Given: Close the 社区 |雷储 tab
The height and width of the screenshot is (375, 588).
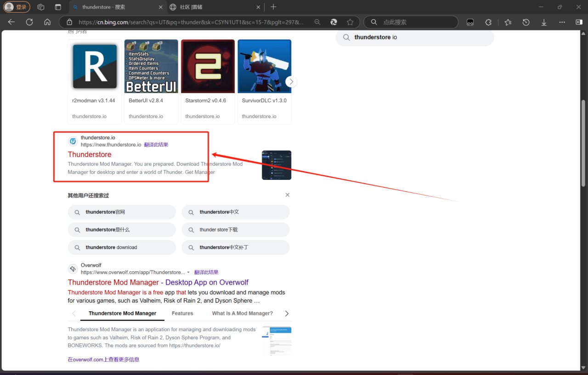Looking at the screenshot, I should [x=258, y=7].
